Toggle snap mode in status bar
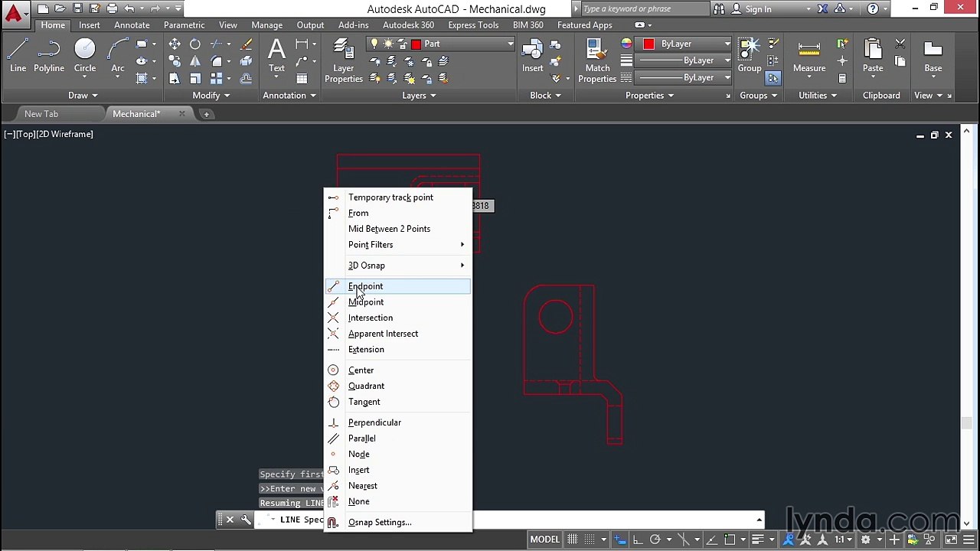The width and height of the screenshot is (980, 551). pos(591,540)
